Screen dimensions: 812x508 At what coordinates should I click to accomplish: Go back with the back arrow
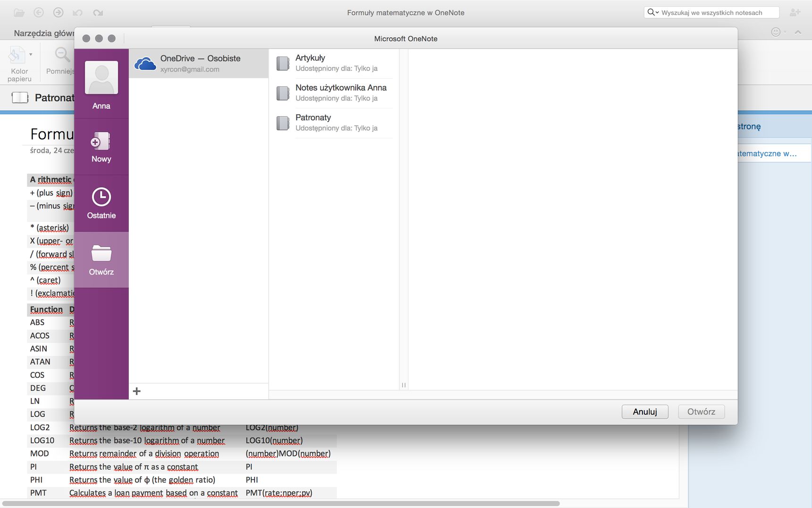pyautogui.click(x=39, y=13)
